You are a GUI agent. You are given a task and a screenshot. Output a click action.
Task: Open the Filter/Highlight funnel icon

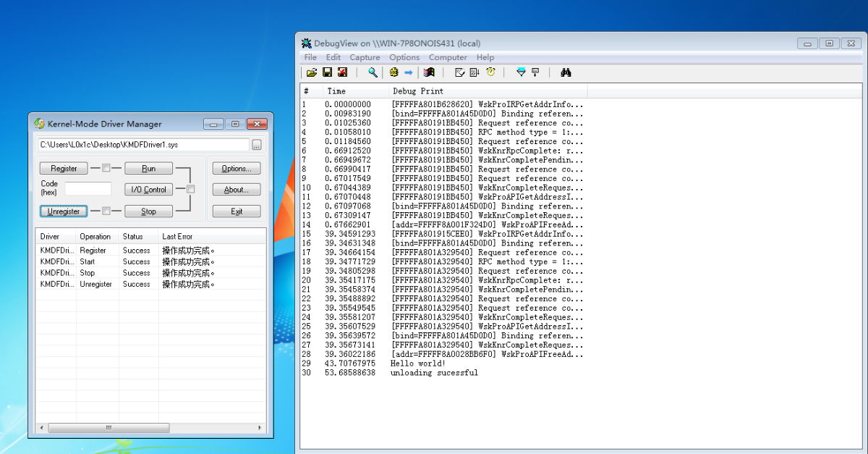(x=520, y=72)
